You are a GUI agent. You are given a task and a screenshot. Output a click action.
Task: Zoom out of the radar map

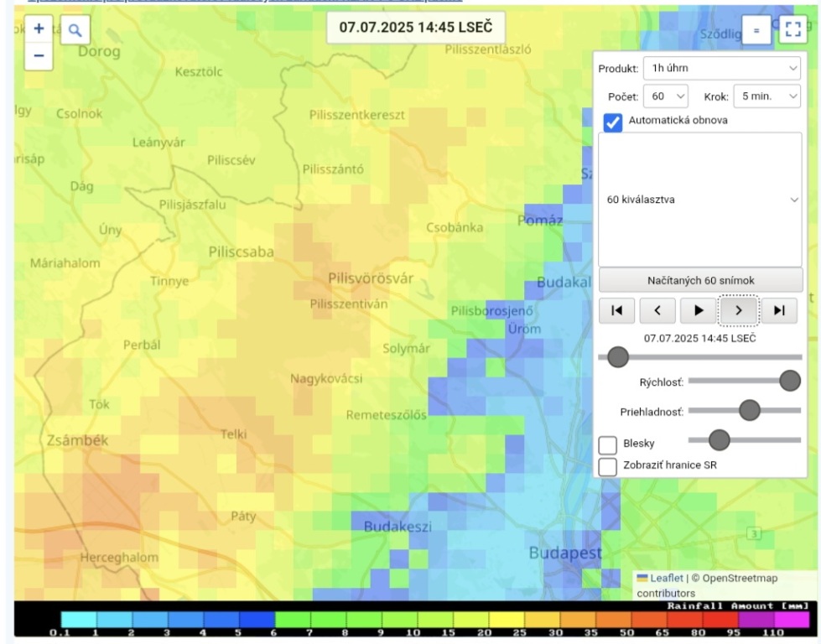38,55
